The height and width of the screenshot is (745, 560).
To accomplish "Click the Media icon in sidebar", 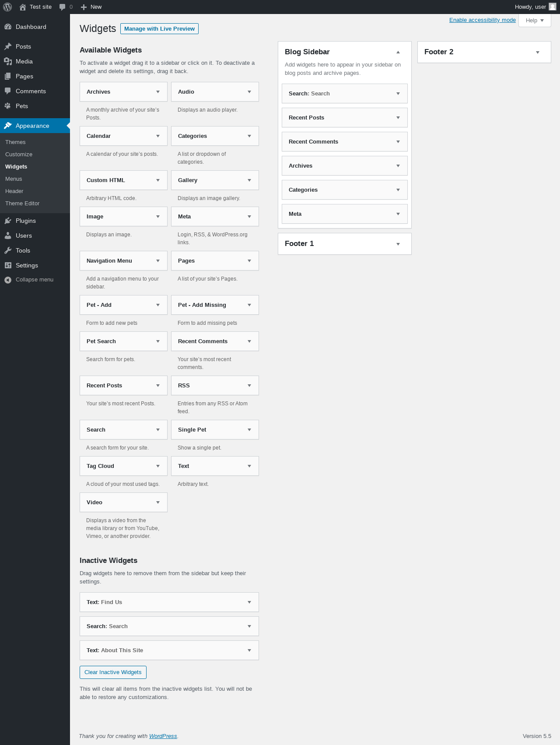I will [8, 61].
